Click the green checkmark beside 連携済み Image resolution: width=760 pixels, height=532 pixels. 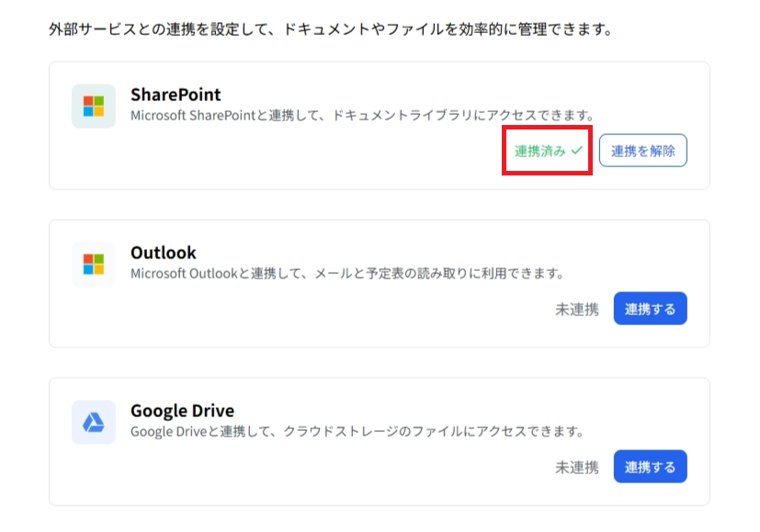point(576,151)
